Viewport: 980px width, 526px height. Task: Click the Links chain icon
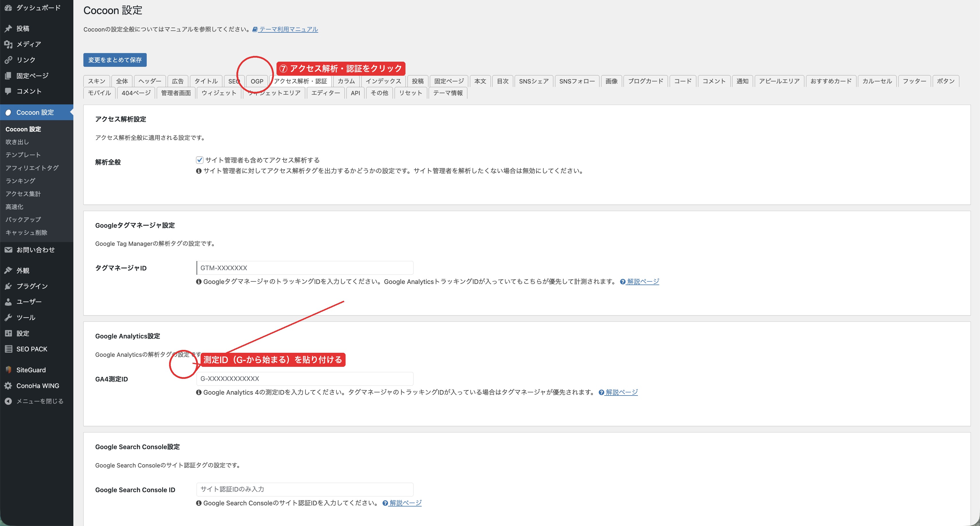pyautogui.click(x=8, y=60)
